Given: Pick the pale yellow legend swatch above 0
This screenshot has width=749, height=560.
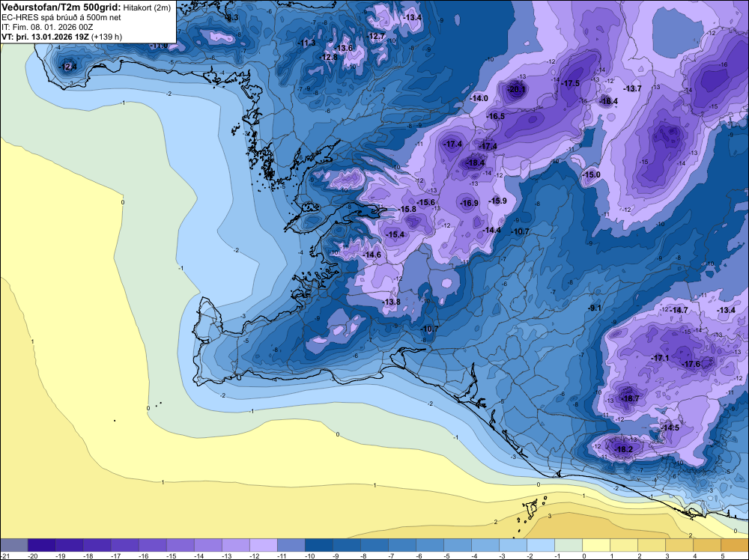Looking at the screenshot, I should tap(595, 545).
